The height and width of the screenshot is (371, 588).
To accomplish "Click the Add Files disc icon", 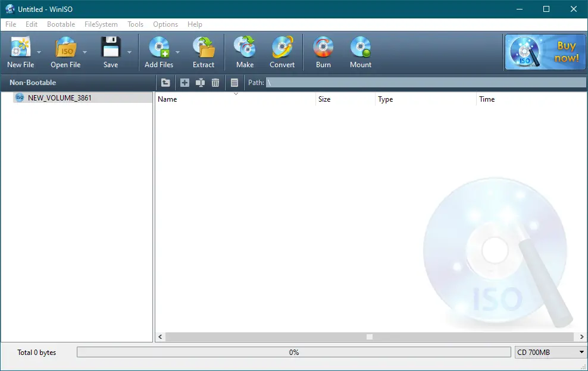I will (159, 47).
